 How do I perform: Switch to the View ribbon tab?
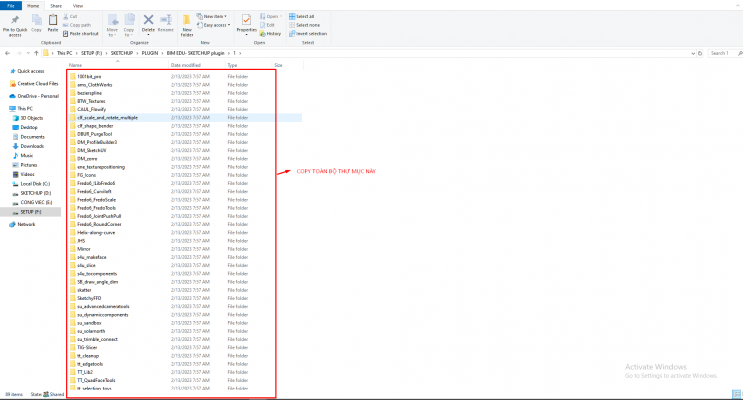coord(80,5)
